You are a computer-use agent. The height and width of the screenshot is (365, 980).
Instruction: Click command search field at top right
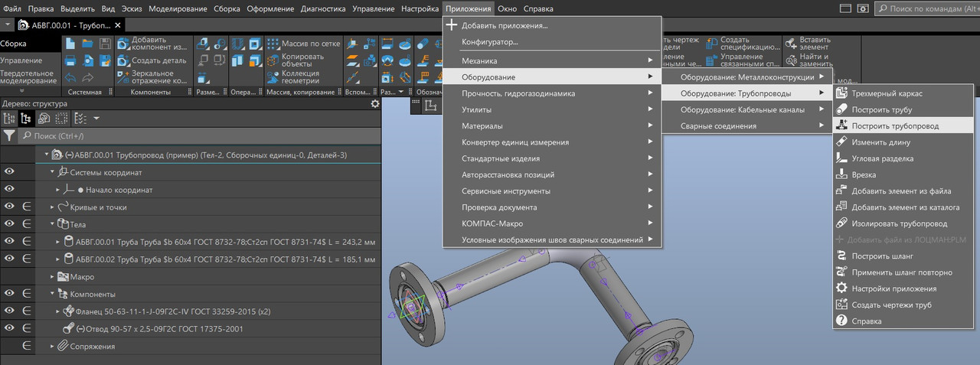[x=927, y=8]
